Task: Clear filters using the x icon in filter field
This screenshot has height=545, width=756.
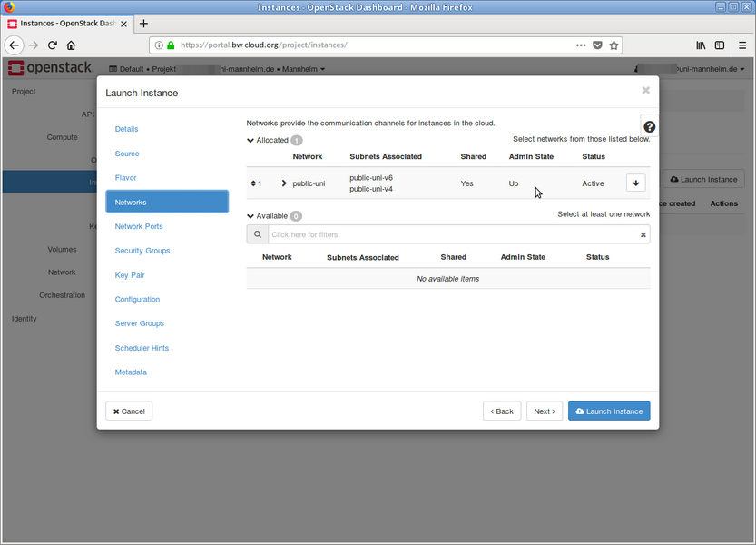Action: [643, 234]
